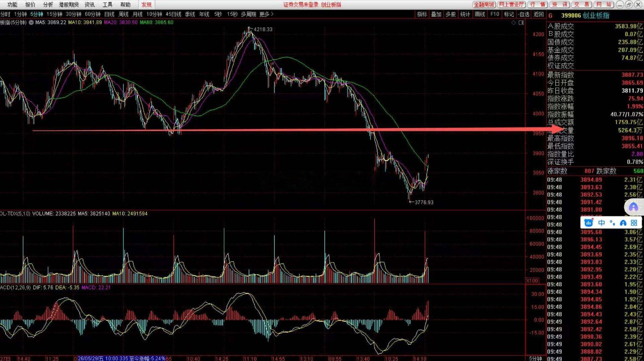
Task: Click the 返回 button
Action: (539, 14)
